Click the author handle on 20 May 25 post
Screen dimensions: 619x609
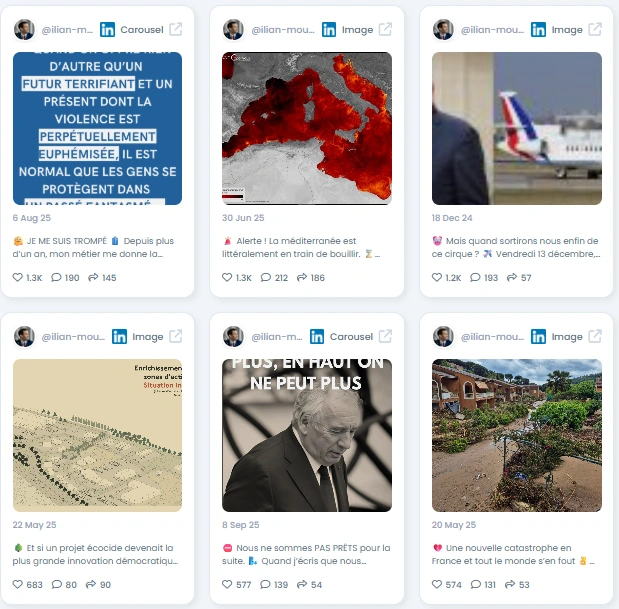492,337
